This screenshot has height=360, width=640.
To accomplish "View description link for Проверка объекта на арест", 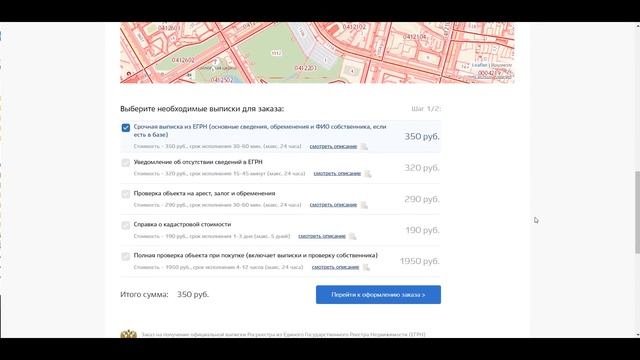I will pos(333,204).
